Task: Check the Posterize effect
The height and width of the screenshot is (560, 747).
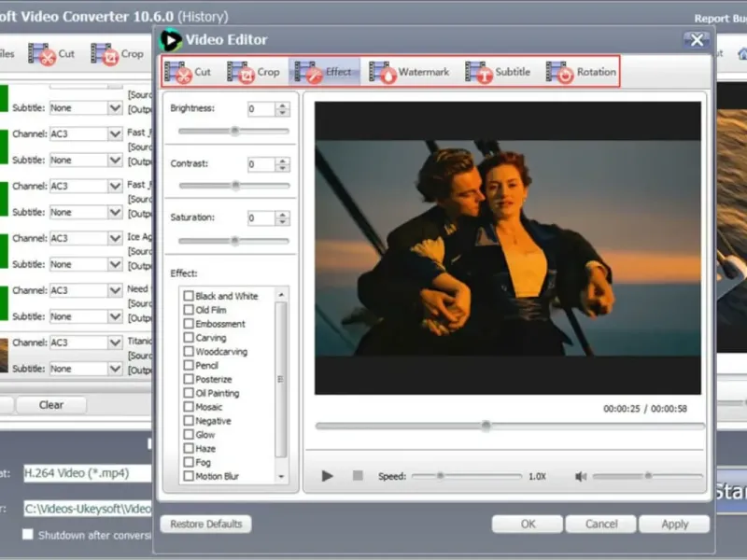Action: click(189, 379)
